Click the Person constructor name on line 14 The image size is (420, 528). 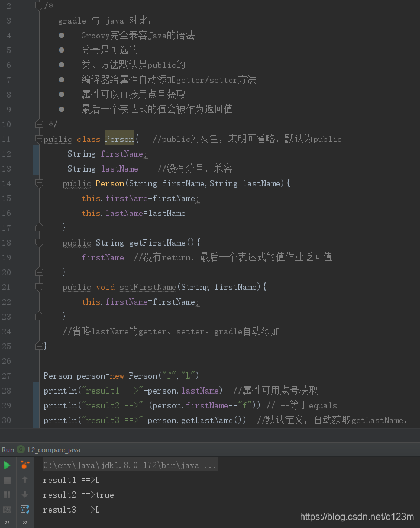[110, 183]
